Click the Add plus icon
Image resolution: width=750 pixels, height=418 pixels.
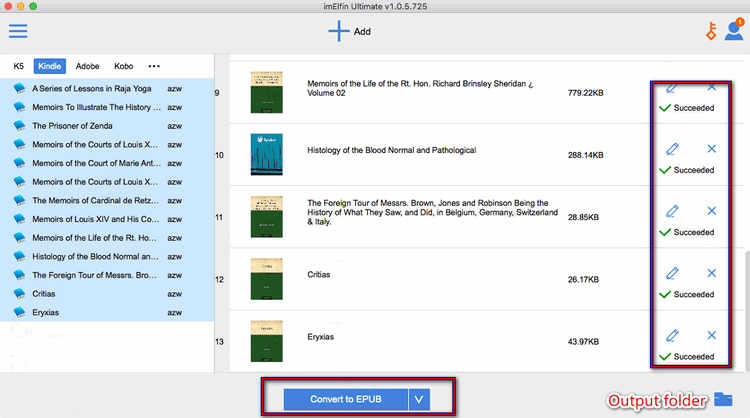point(339,31)
